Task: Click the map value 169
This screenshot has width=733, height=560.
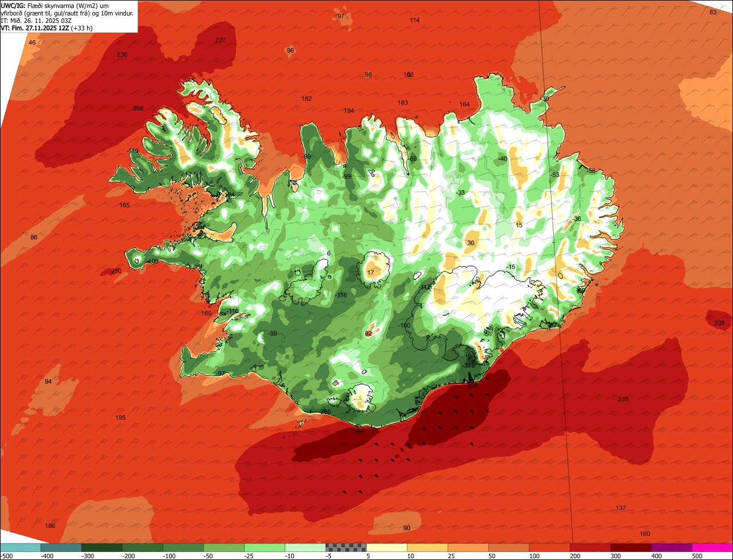Action: [x=207, y=313]
